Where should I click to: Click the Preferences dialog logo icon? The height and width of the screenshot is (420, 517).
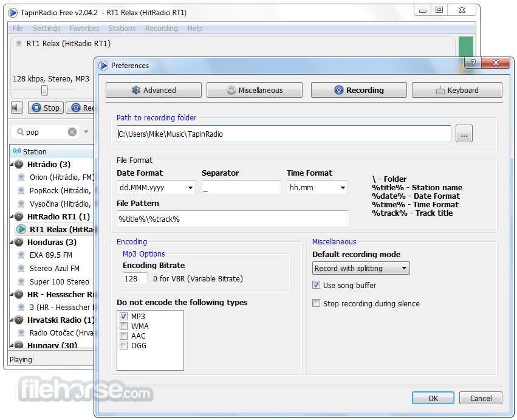(x=103, y=65)
